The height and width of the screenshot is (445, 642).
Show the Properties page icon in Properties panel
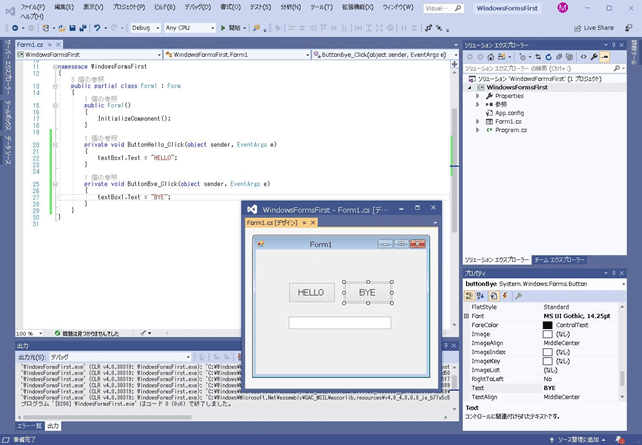(x=494, y=296)
